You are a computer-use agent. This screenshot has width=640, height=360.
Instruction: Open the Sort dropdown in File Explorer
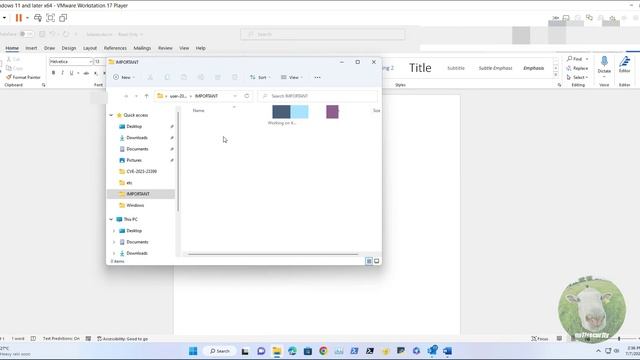point(260,77)
